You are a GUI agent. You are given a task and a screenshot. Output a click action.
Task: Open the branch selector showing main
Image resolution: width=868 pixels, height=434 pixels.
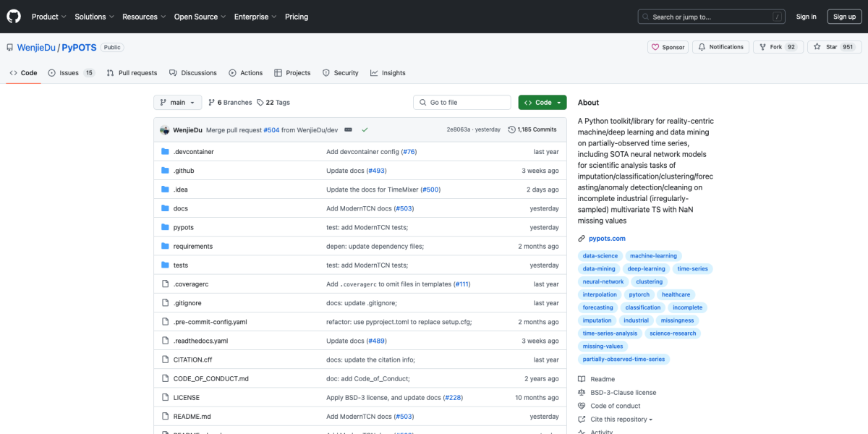tap(177, 102)
